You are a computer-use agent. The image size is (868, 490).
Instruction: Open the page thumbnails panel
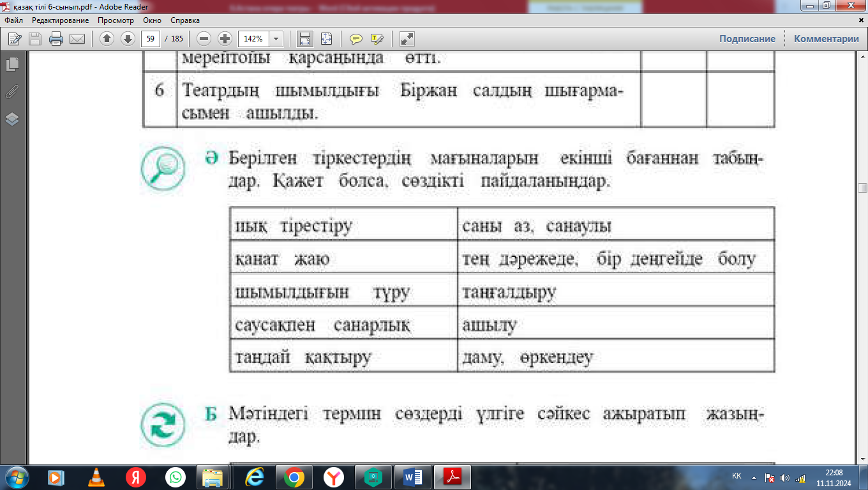(12, 64)
